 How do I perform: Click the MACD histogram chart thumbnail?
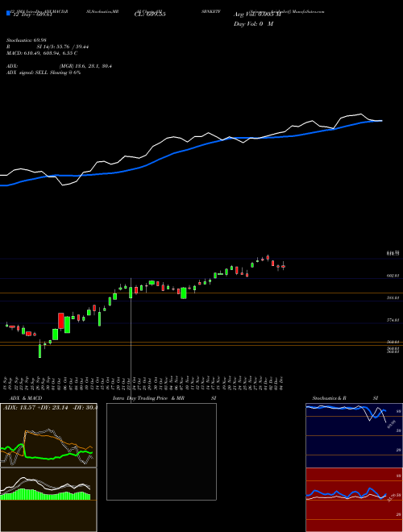[48, 500]
